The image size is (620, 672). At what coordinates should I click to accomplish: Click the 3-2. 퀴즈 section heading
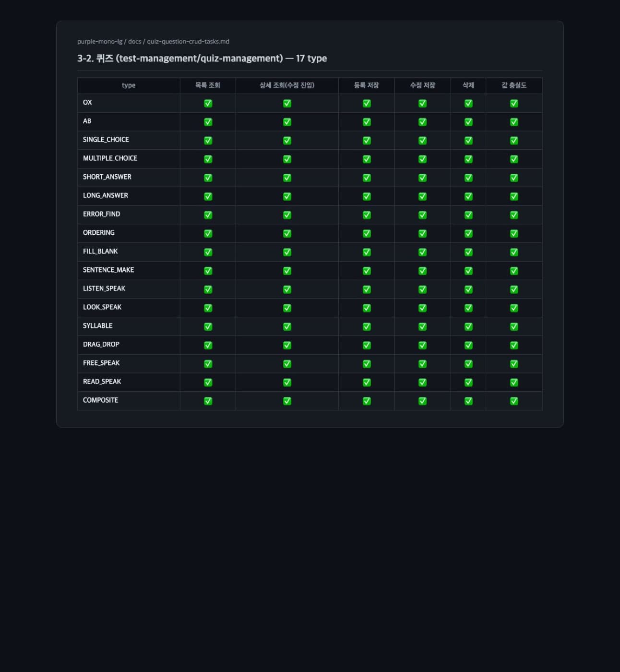coord(202,58)
